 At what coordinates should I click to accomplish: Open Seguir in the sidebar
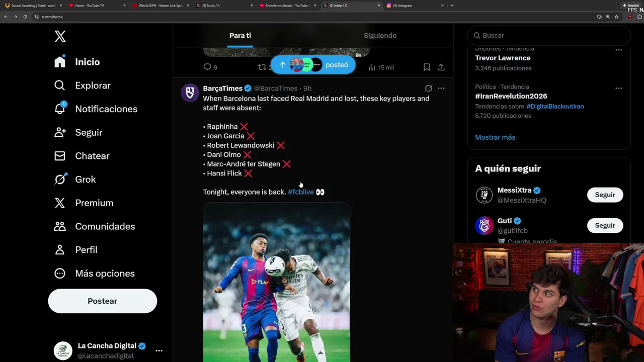78,132
